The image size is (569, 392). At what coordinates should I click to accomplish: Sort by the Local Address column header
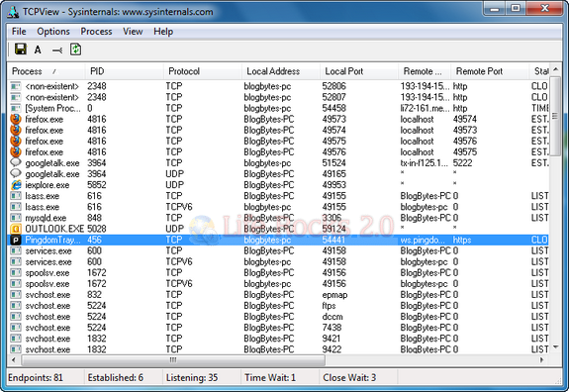tap(281, 71)
